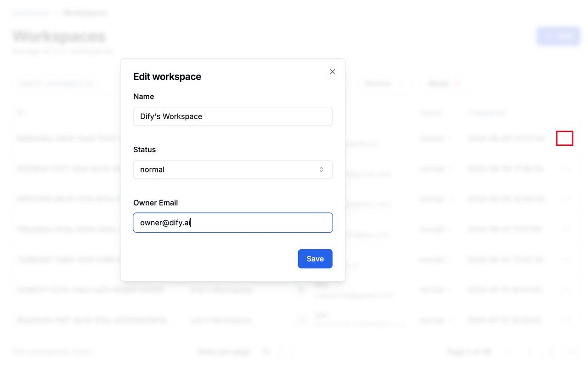Save the workspace changes
Screen dimensions: 588x373
point(315,259)
